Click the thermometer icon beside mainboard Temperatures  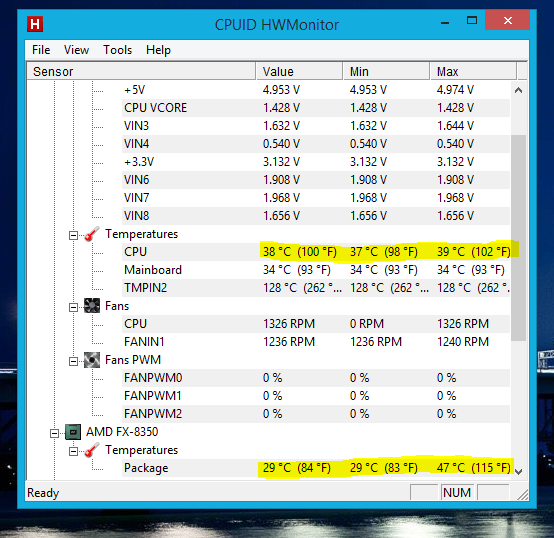click(92, 234)
